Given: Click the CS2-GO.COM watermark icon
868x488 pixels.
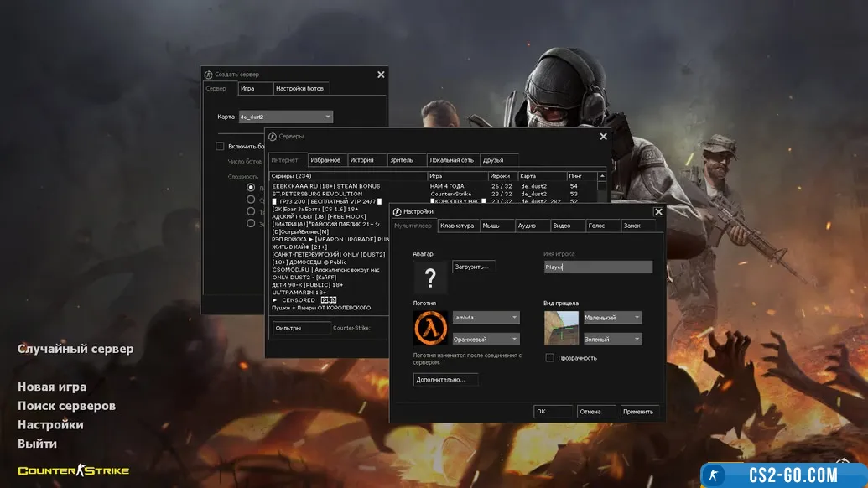Looking at the screenshot, I should 714,475.
